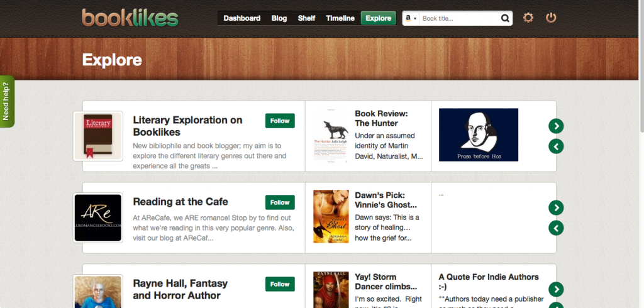Image resolution: width=644 pixels, height=308 pixels.
Task: Open Prose before Hos Shakespeare image
Action: (x=479, y=135)
